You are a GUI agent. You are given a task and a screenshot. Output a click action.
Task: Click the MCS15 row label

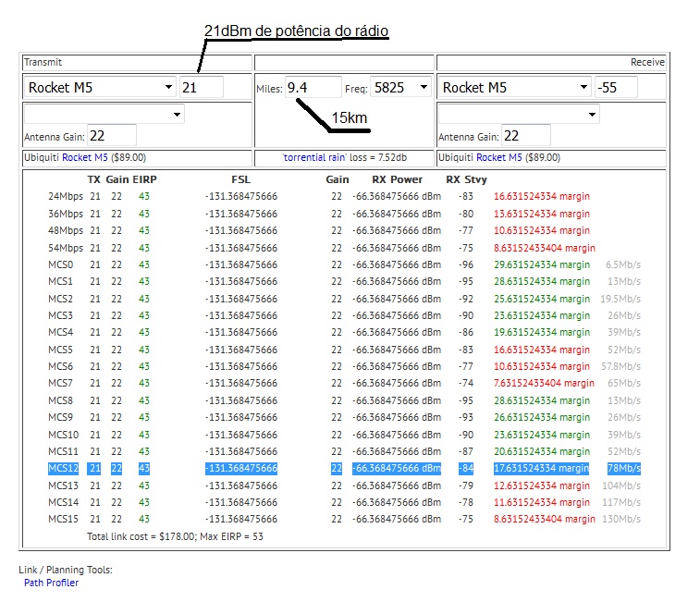pyautogui.click(x=64, y=520)
